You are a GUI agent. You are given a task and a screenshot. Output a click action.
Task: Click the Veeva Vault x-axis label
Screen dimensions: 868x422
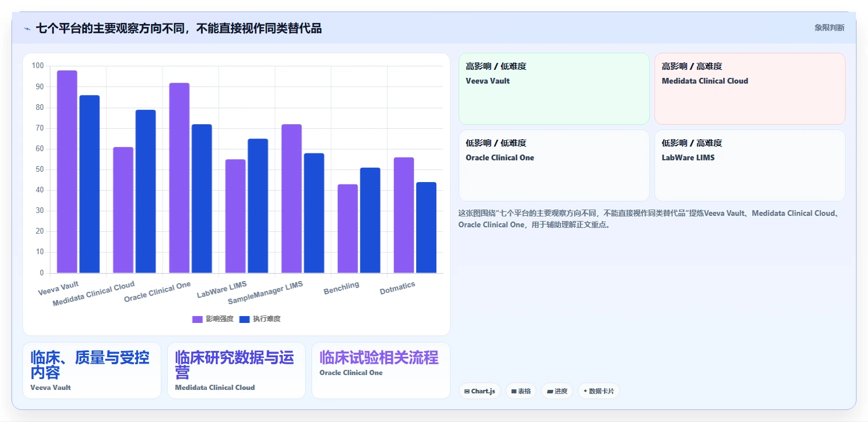point(58,288)
